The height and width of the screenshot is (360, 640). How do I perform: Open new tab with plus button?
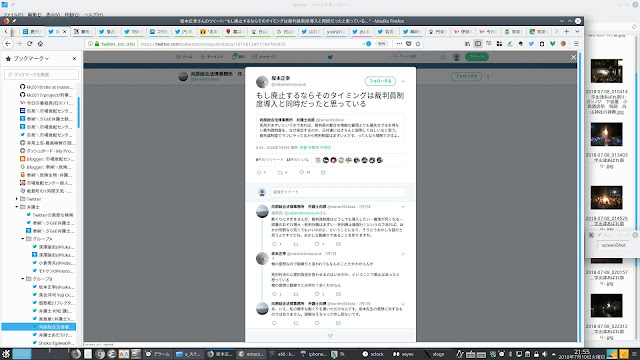point(567,31)
